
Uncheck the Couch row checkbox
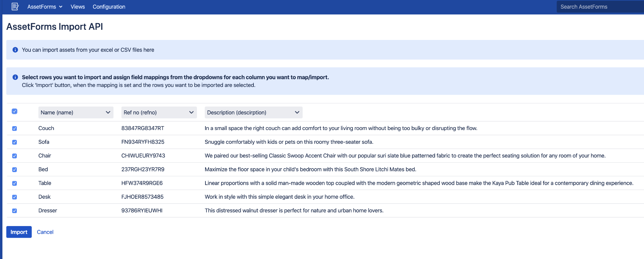click(x=14, y=129)
